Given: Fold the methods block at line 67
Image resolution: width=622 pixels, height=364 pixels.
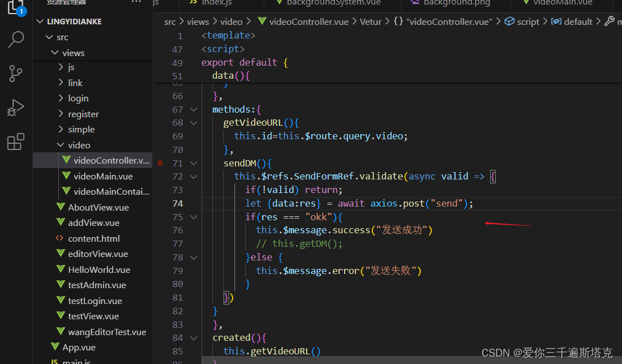Looking at the screenshot, I should point(194,110).
